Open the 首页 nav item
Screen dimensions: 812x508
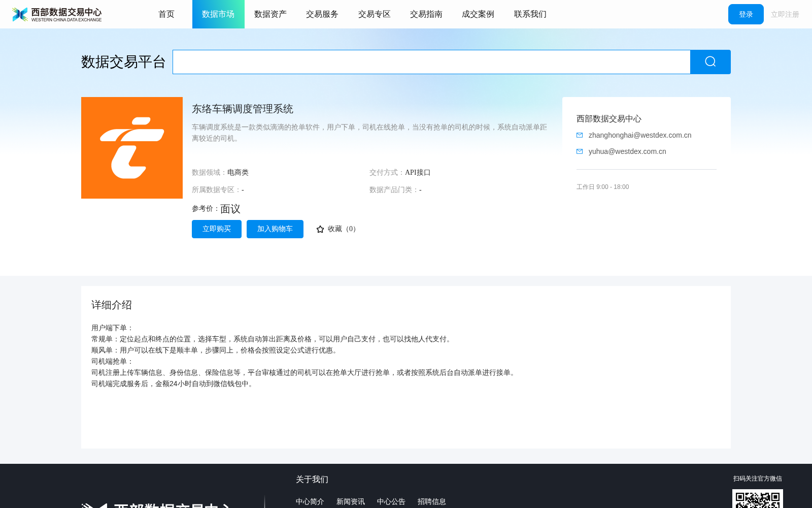tap(166, 14)
